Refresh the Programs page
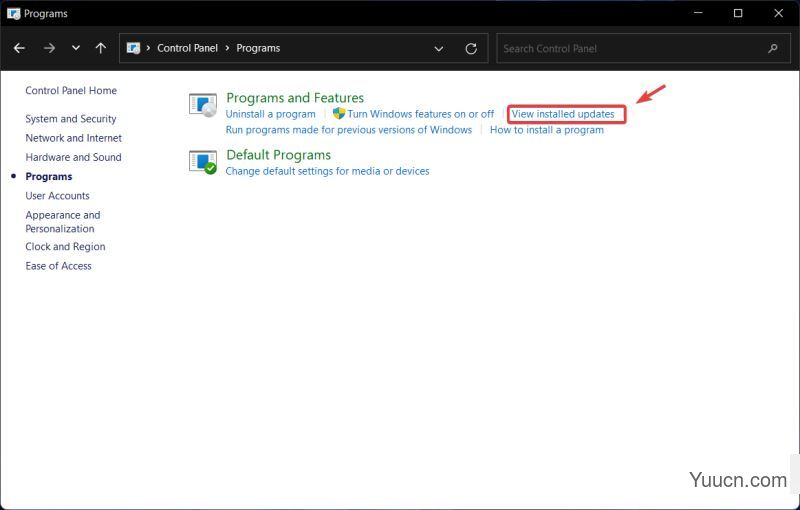 click(x=471, y=48)
